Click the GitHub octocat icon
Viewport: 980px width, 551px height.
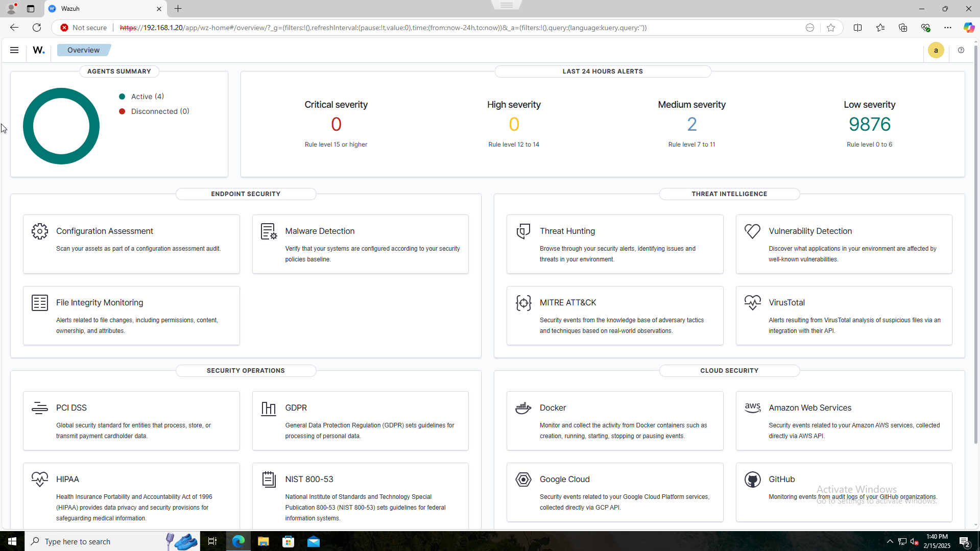(752, 480)
